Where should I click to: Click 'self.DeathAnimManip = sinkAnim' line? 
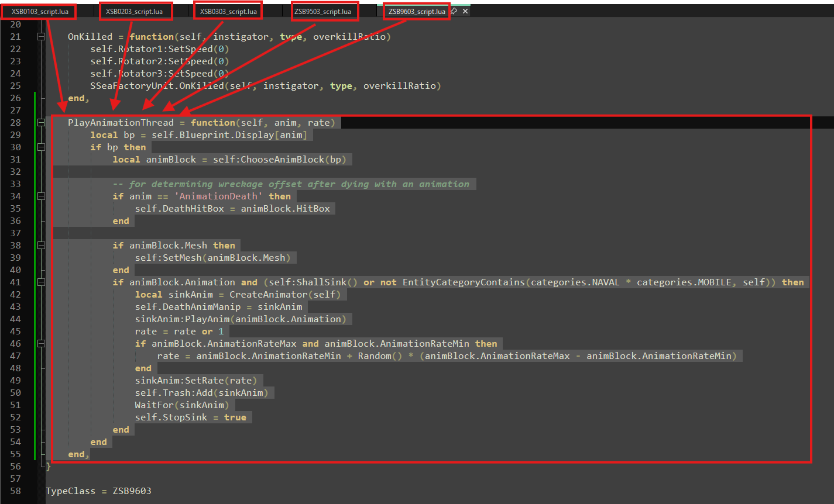219,307
